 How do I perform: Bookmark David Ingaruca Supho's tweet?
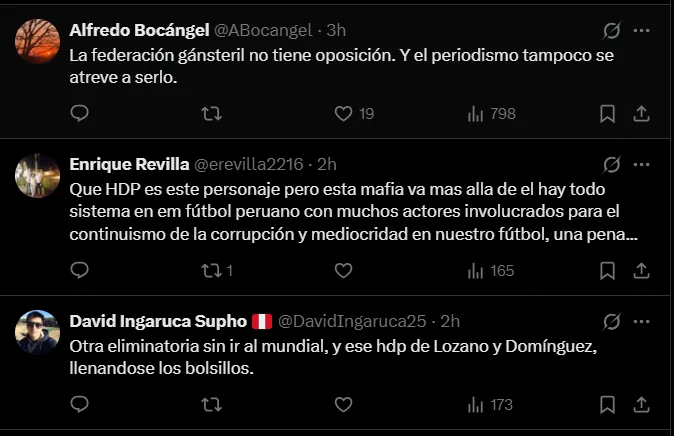tap(607, 405)
